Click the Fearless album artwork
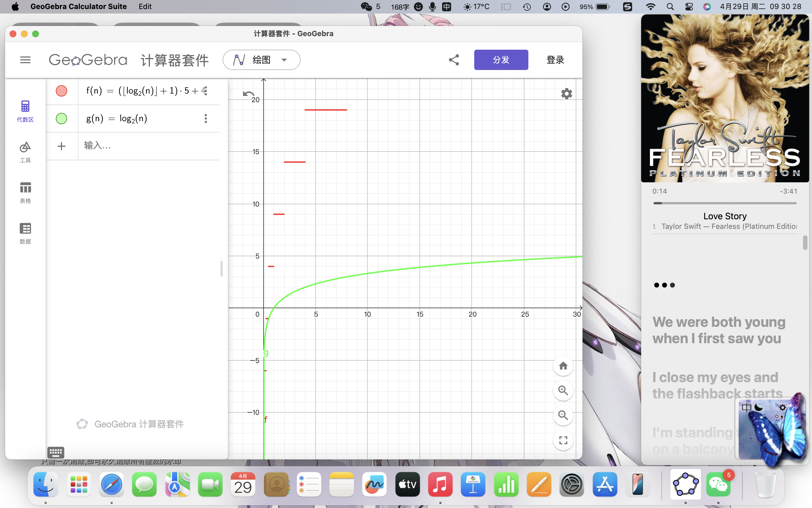 pos(725,98)
